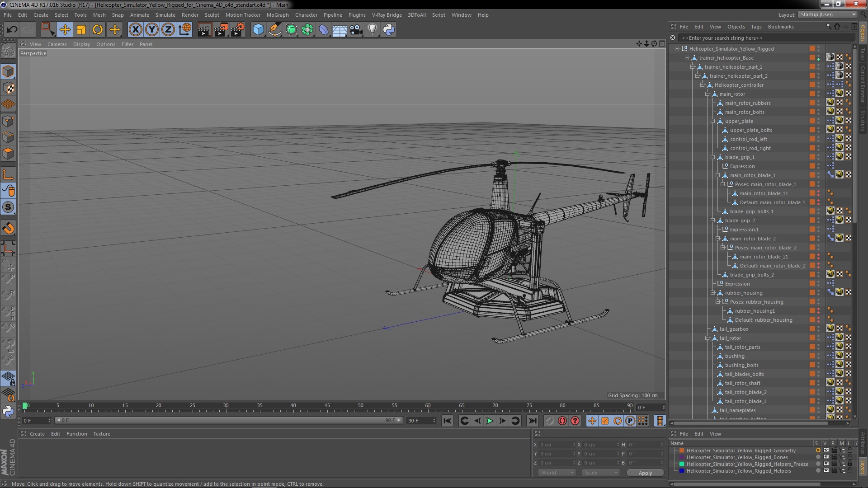Click the Apply button
Viewport: 868px width, 488px height.
tap(645, 473)
